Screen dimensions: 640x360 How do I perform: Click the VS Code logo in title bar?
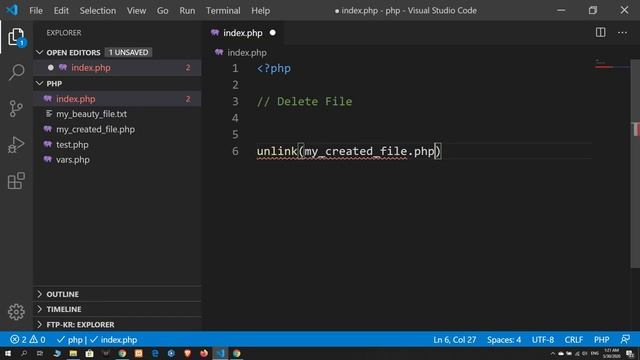click(x=12, y=10)
